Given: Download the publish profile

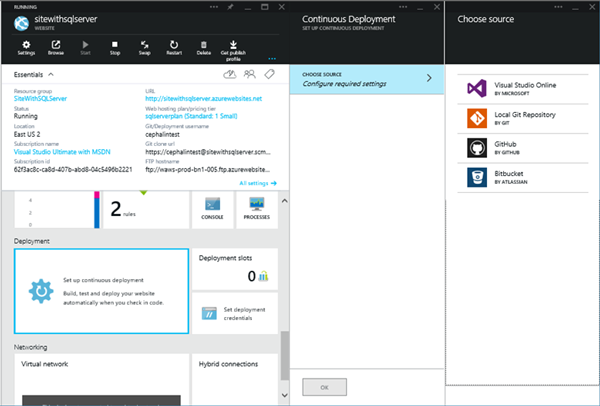Looking at the screenshot, I should coord(233,51).
